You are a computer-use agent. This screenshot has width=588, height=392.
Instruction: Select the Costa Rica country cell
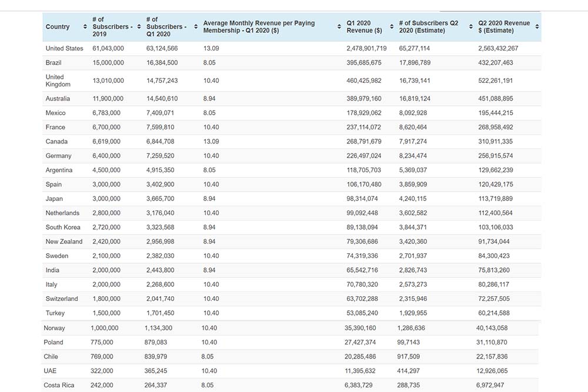click(x=59, y=385)
